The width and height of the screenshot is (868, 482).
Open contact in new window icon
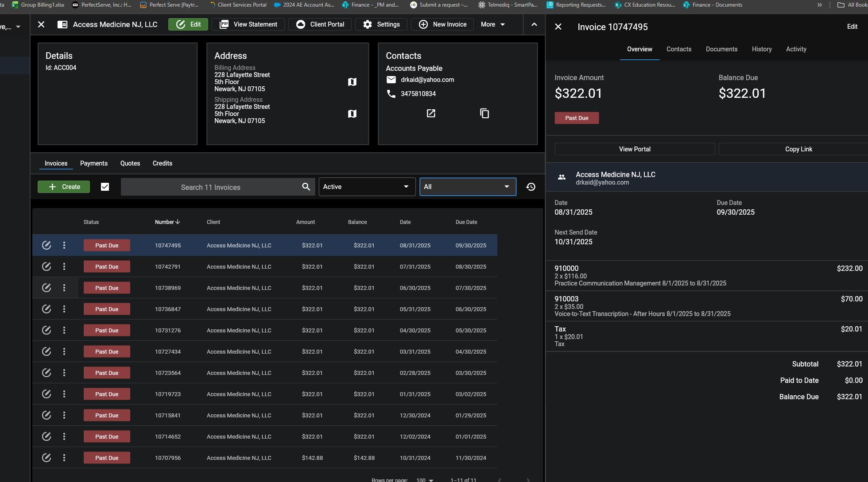431,113
